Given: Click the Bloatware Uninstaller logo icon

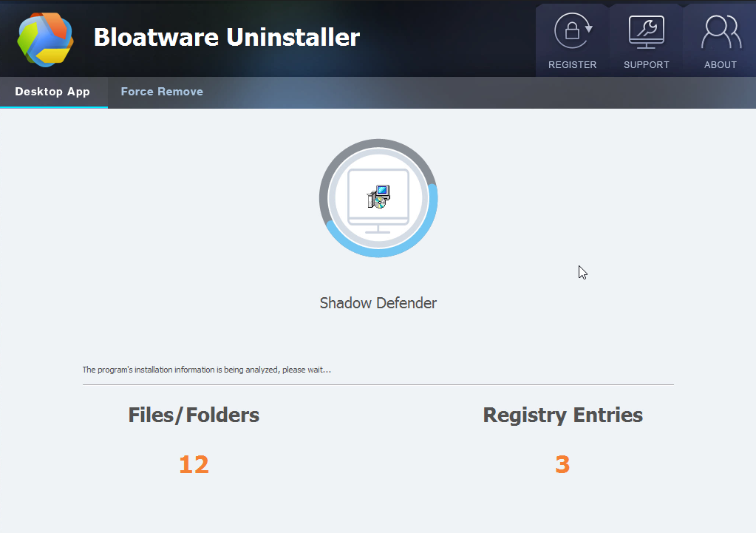Looking at the screenshot, I should 45,38.
